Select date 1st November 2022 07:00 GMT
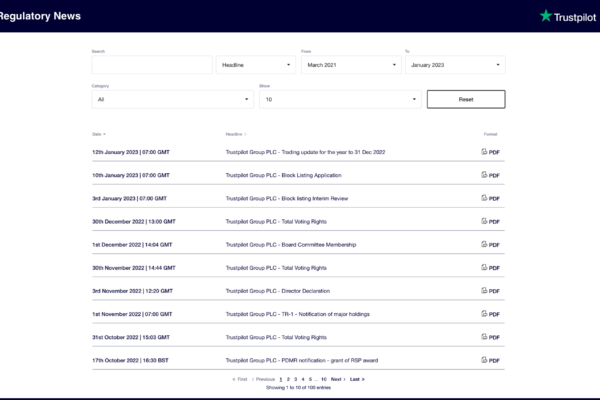The height and width of the screenshot is (400, 600). tap(132, 314)
